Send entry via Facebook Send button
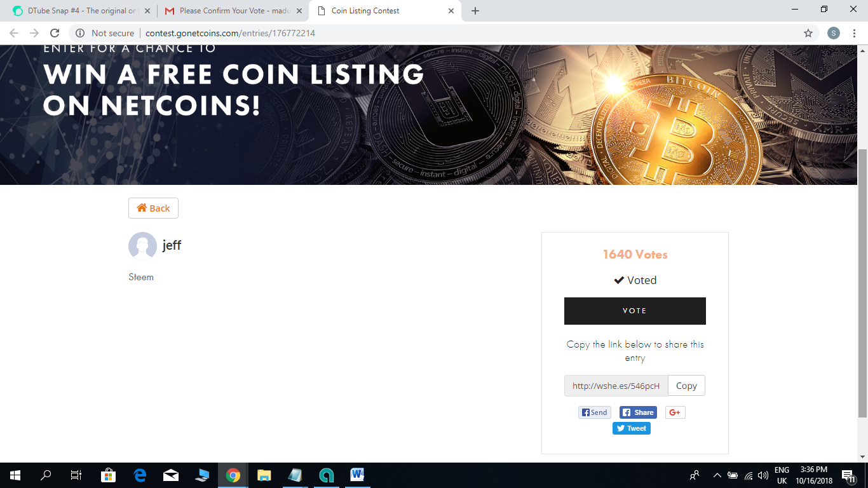868x488 pixels. [595, 412]
